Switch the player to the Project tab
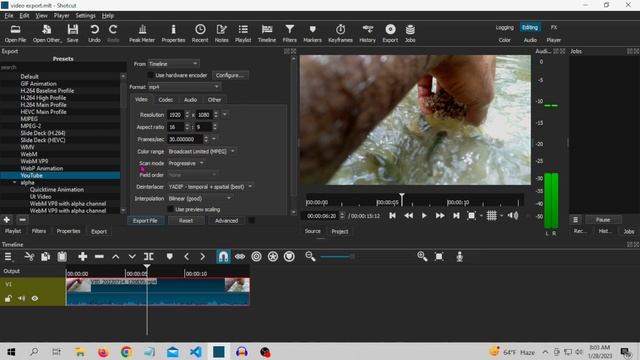This screenshot has height=360, width=640. point(340,231)
